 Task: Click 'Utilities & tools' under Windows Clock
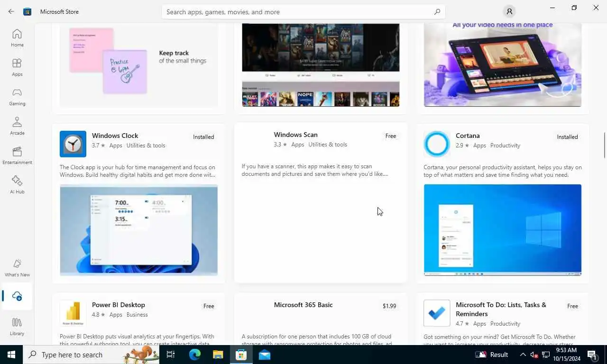click(x=146, y=146)
